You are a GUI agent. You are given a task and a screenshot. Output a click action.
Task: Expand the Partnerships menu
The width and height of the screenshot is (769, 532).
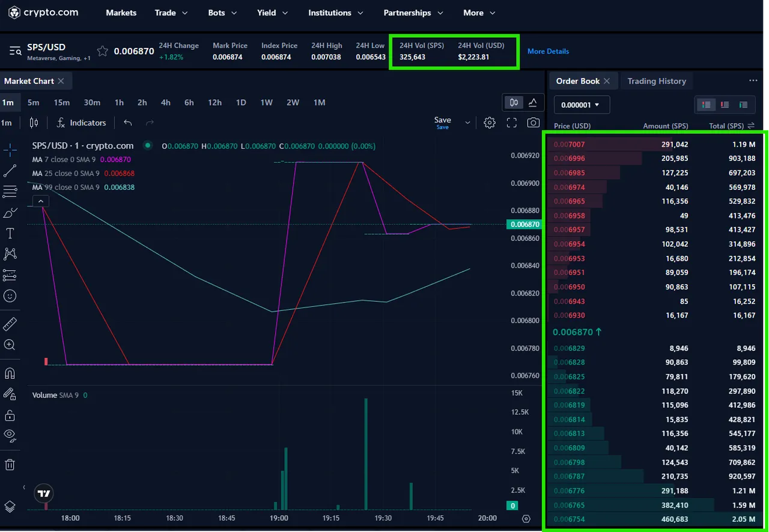[413, 13]
